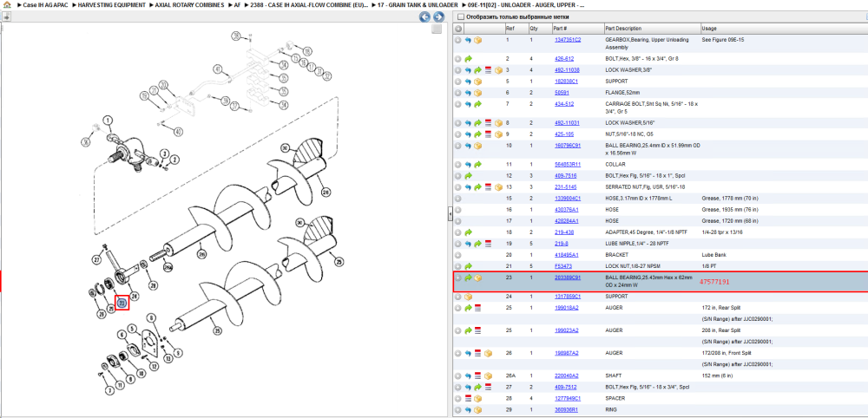The image size is (868, 418).
Task: Click the blue back arrow in GEARBOX row
Action: pos(468,41)
